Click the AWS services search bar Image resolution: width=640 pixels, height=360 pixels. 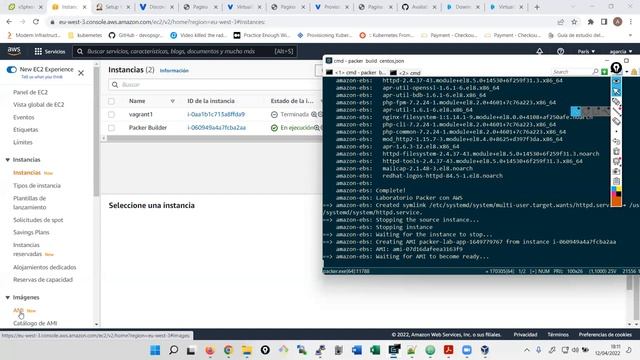[x=185, y=51]
